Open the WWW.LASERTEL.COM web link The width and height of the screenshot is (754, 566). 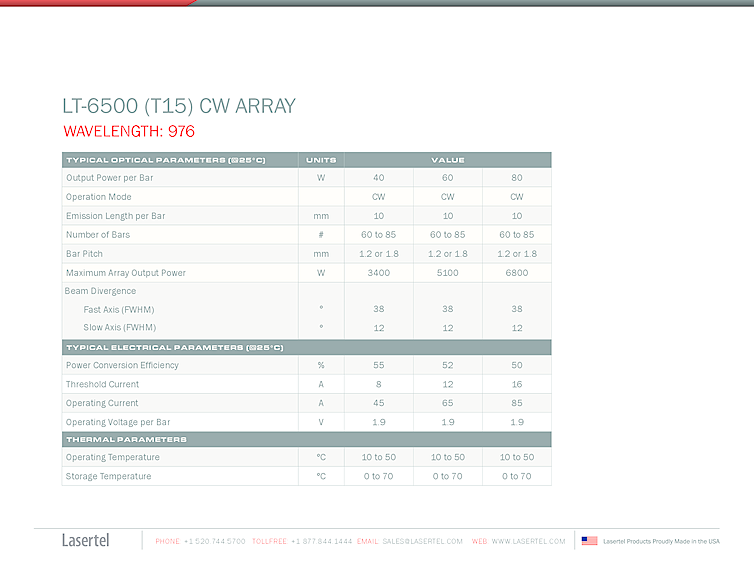coord(528,541)
